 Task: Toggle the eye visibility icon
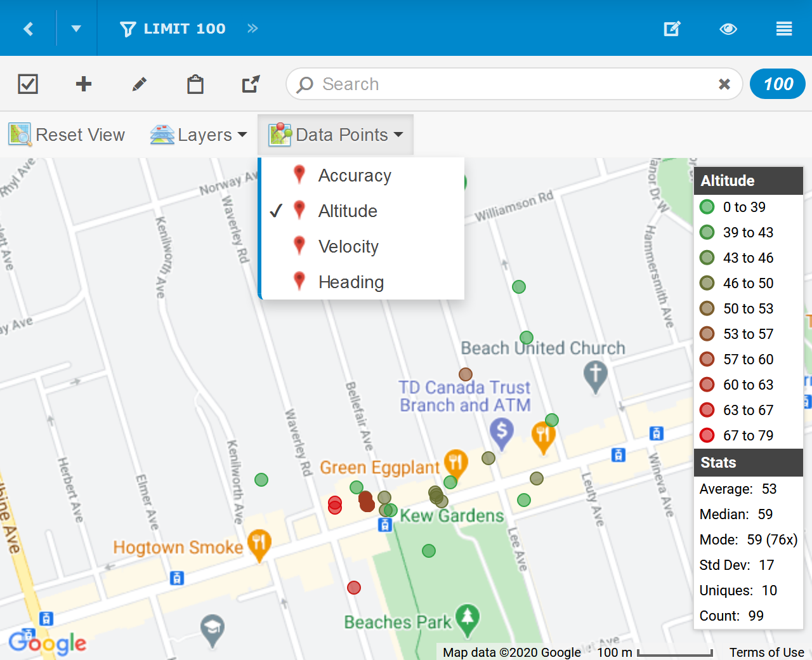click(x=728, y=29)
